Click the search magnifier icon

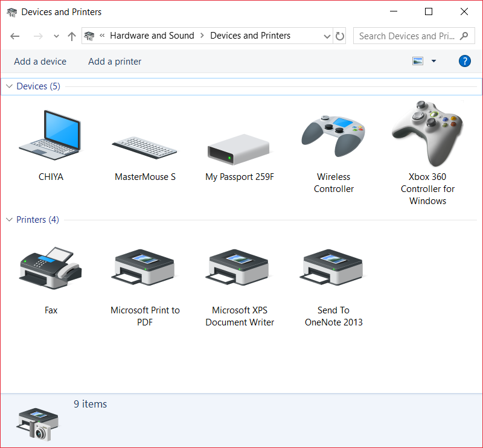pos(464,36)
